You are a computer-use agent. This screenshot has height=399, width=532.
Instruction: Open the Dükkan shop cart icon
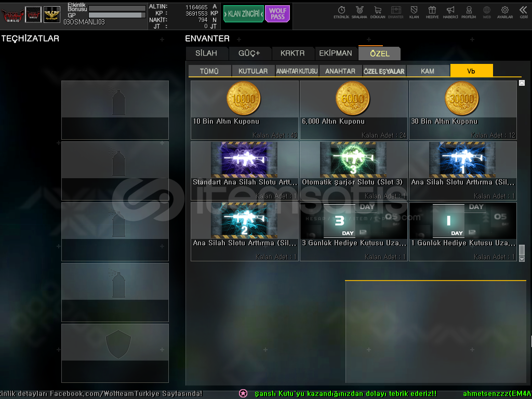point(378,12)
